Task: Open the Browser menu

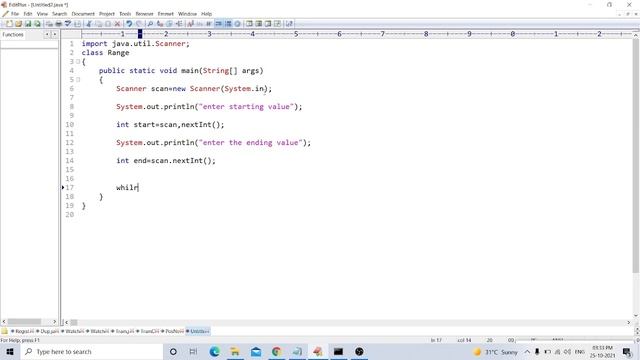Action: (144, 14)
